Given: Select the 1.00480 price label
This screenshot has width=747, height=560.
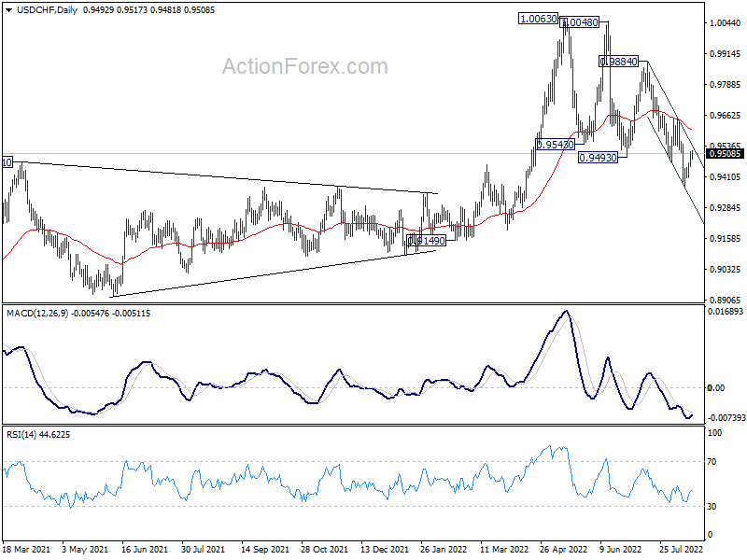Looking at the screenshot, I should (579, 22).
